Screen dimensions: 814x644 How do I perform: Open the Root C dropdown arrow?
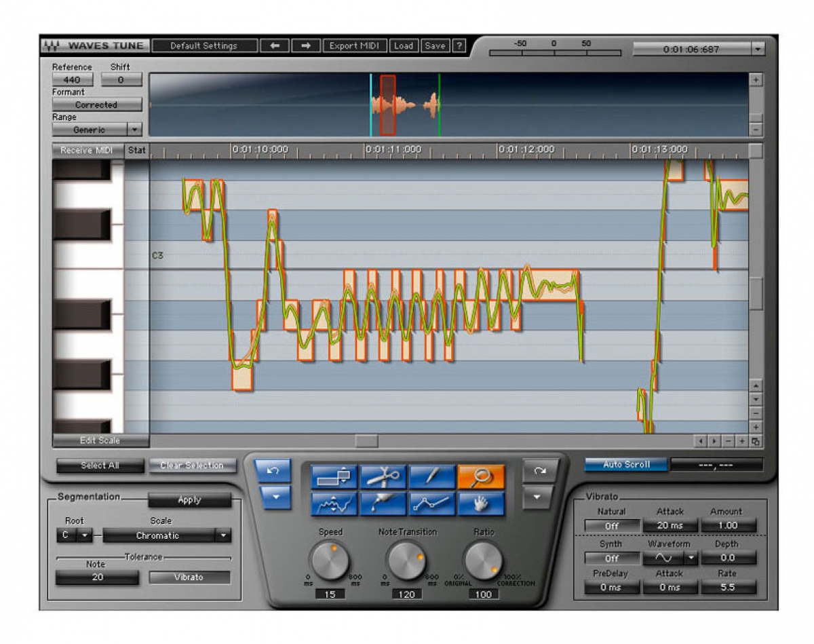(84, 535)
